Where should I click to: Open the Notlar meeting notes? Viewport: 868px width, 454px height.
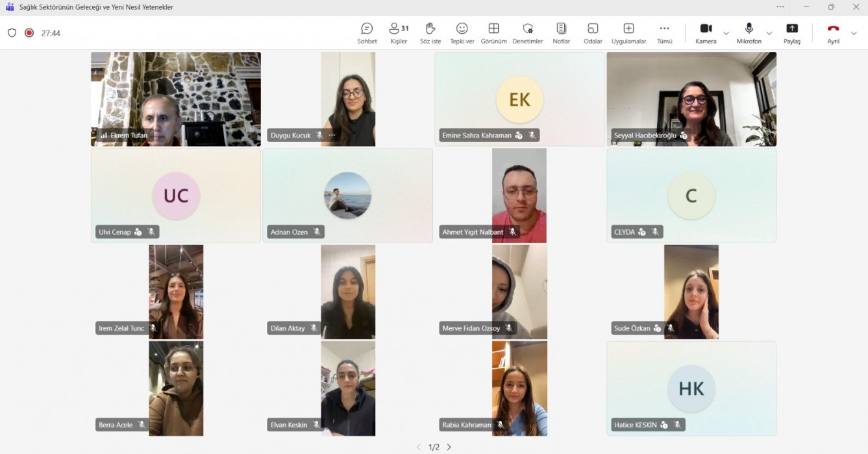pos(561,32)
